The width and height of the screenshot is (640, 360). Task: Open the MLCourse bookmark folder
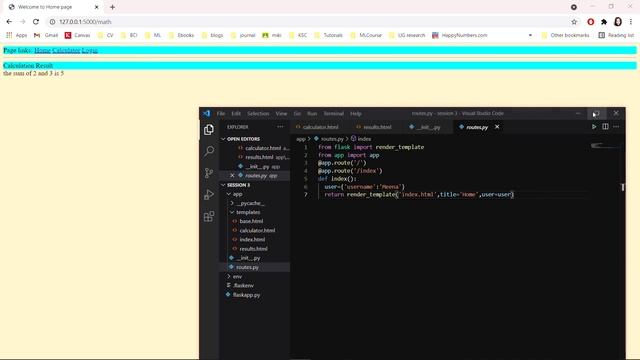click(x=366, y=35)
